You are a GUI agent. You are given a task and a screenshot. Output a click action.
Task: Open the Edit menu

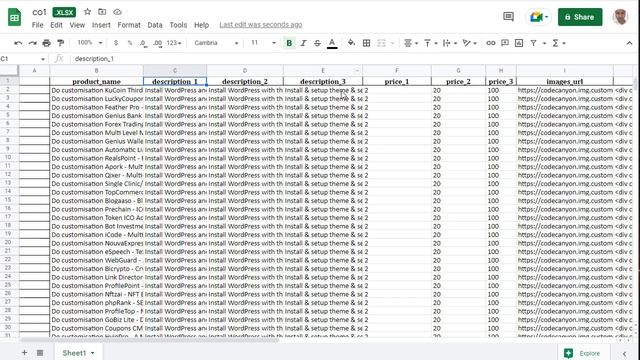[x=56, y=25]
